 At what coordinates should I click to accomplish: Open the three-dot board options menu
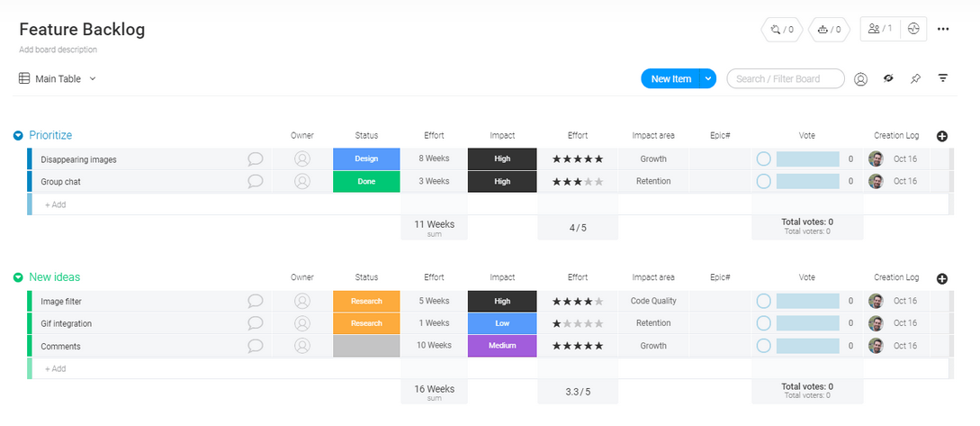(x=943, y=29)
